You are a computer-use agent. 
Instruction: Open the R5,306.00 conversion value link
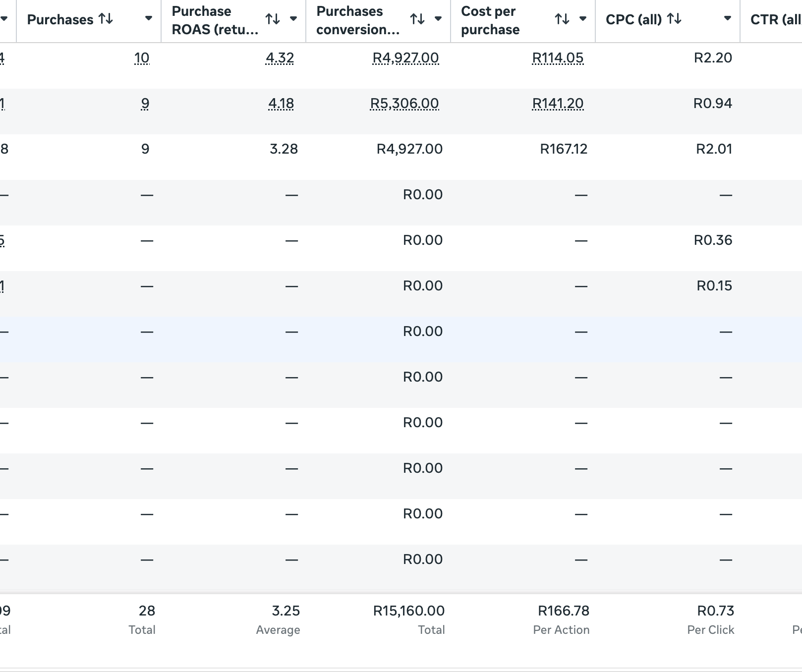pyautogui.click(x=404, y=104)
